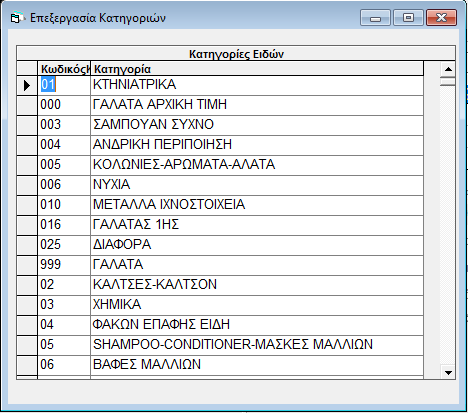This screenshot has height=413, width=468.
Task: Select row selector for code 999
Action: [27, 265]
